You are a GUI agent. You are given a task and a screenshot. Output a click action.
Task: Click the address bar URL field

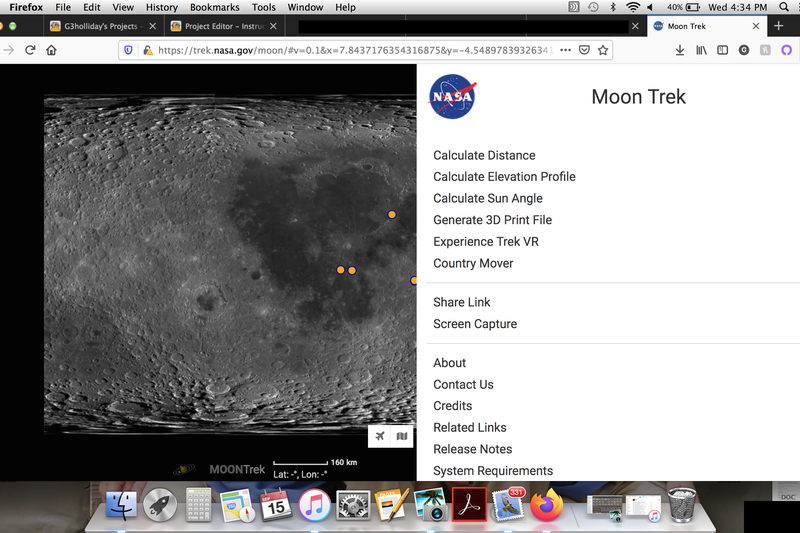coord(355,50)
